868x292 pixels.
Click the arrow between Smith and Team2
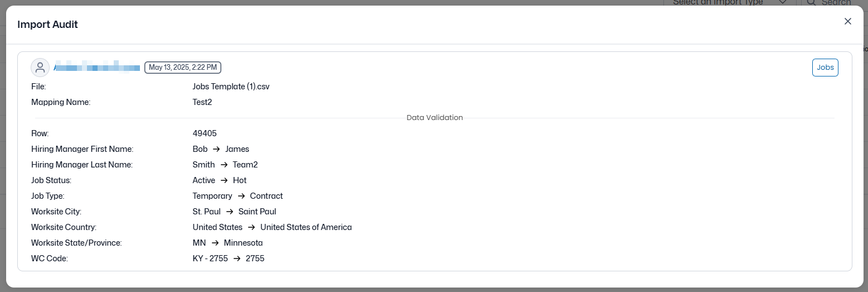(224, 165)
